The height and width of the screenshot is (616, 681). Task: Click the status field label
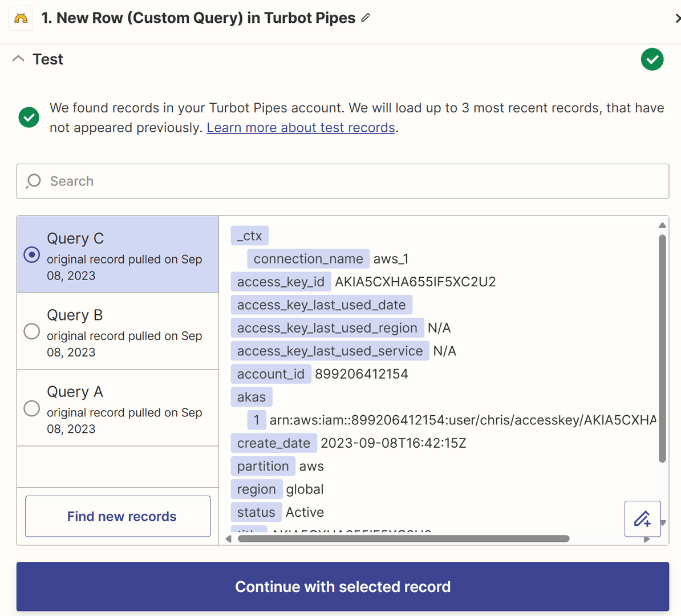256,512
